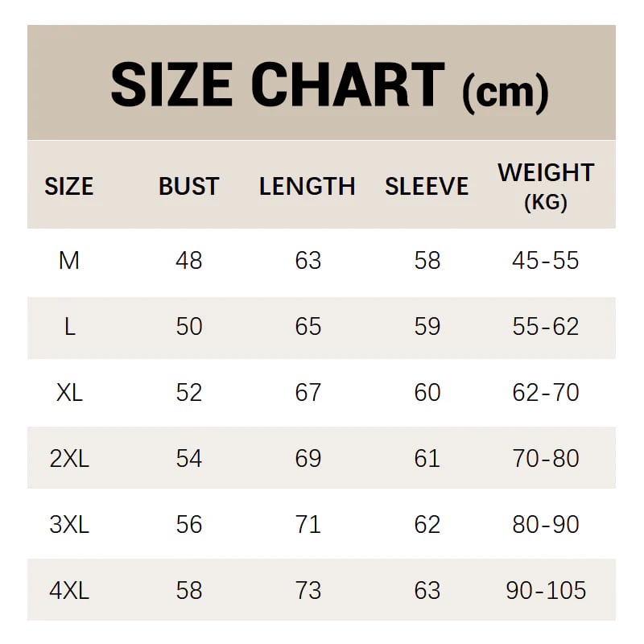Click the WEIGHT (KG) column header

point(546,185)
